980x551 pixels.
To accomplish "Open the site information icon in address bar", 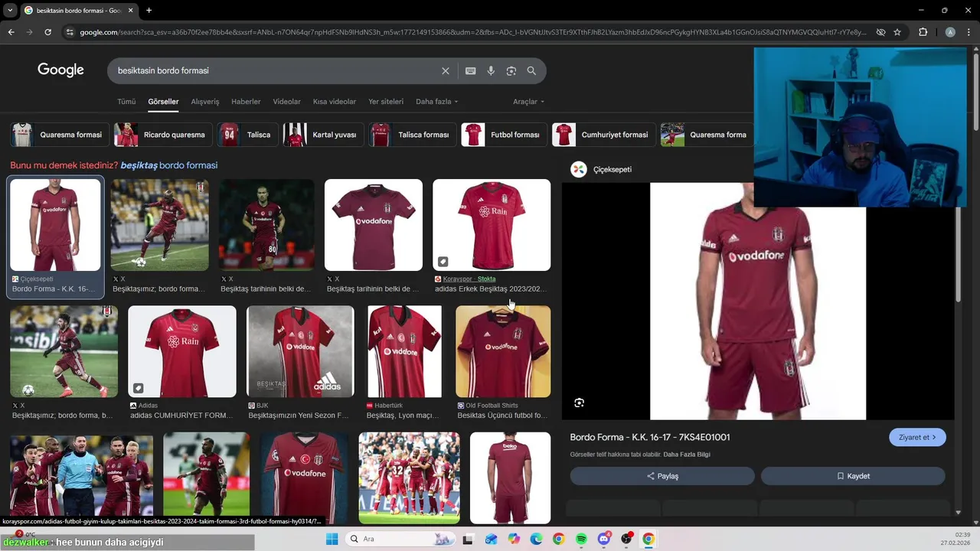I will [x=70, y=32].
